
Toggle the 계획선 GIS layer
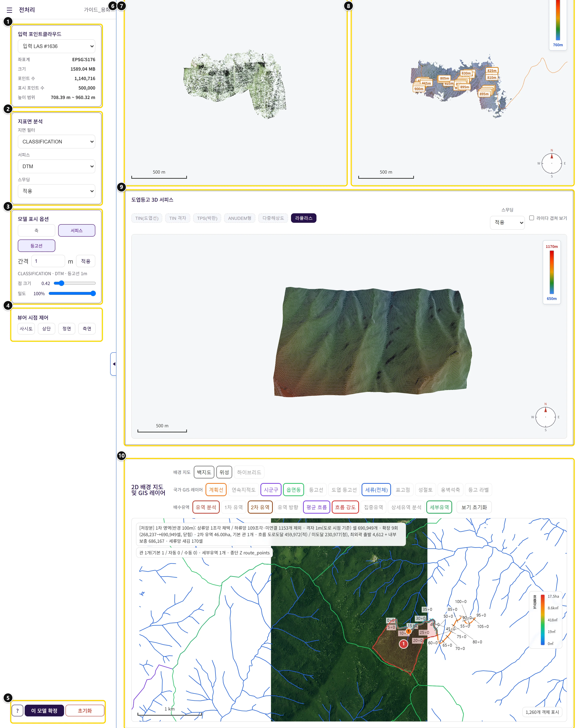[216, 489]
